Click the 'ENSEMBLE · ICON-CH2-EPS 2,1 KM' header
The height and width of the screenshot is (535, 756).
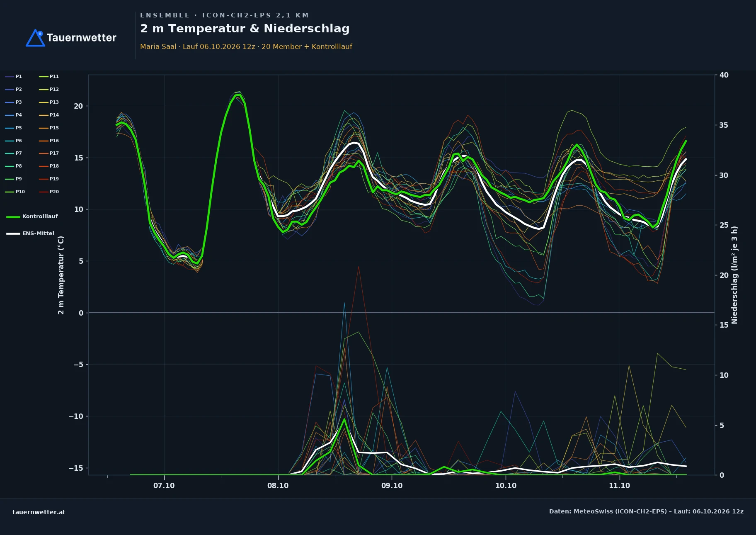(224, 15)
